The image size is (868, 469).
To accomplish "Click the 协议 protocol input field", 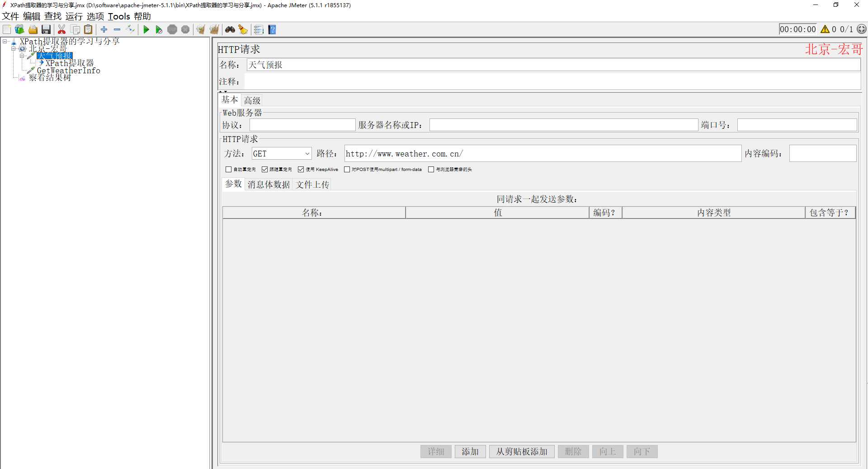I will coord(302,125).
